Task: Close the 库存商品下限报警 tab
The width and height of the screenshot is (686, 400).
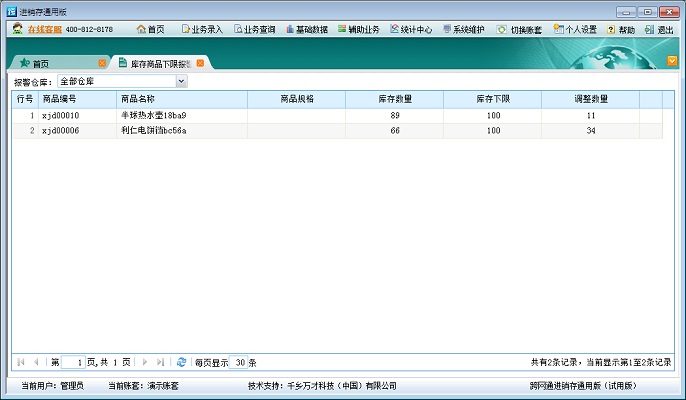Action: click(x=200, y=63)
